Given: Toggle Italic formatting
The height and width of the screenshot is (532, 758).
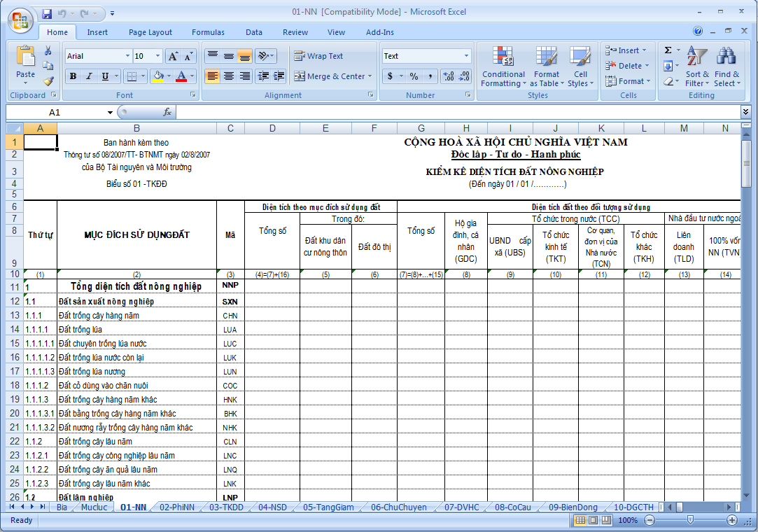Looking at the screenshot, I should pos(89,76).
